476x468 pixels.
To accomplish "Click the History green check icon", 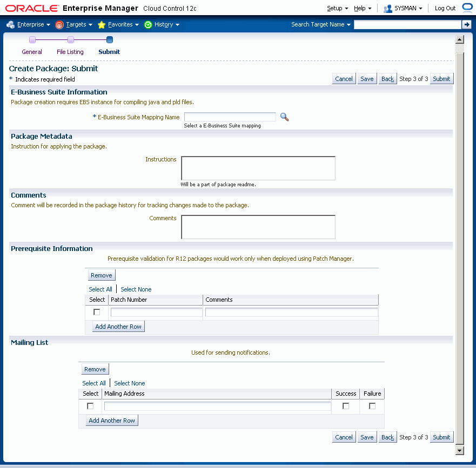I will click(148, 25).
